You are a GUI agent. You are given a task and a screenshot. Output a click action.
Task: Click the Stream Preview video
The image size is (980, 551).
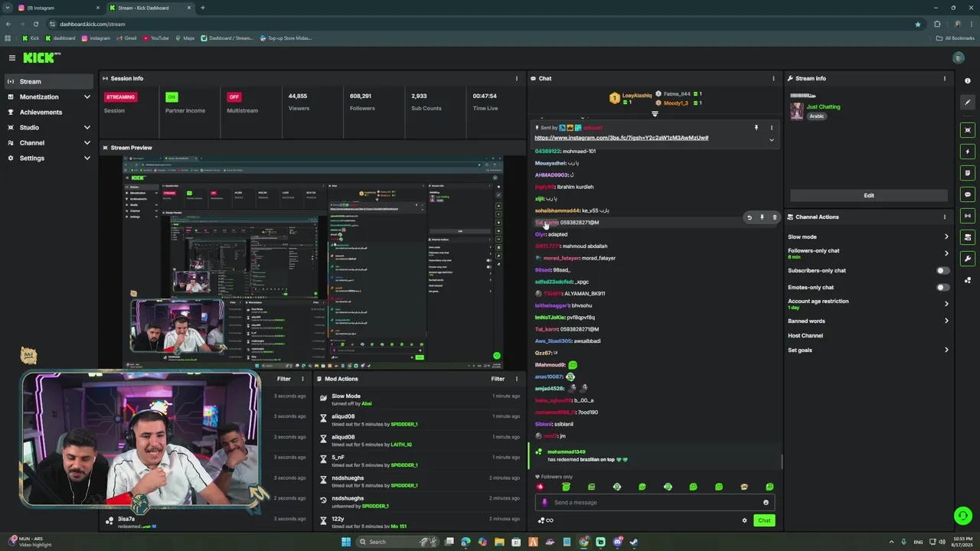pyautogui.click(x=313, y=262)
